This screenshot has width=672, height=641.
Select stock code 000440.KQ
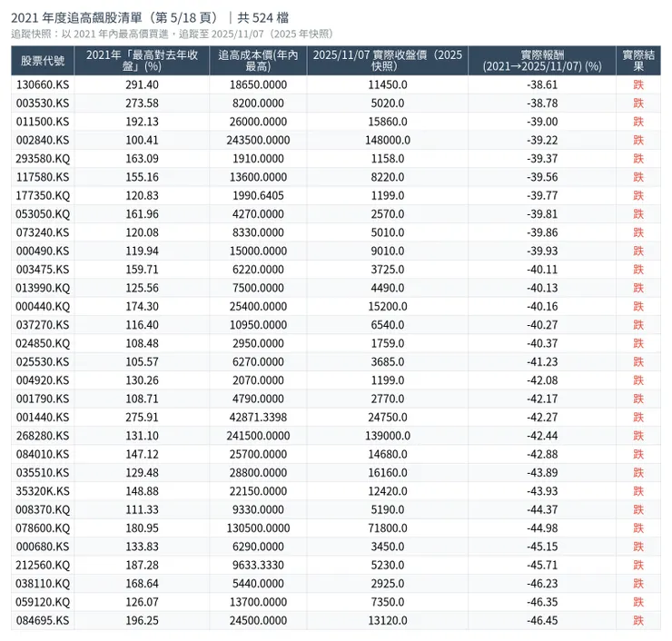point(43,306)
